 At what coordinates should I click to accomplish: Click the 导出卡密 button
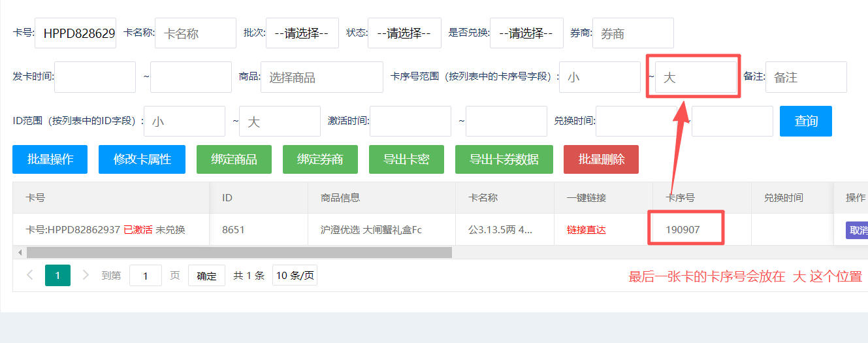click(406, 159)
